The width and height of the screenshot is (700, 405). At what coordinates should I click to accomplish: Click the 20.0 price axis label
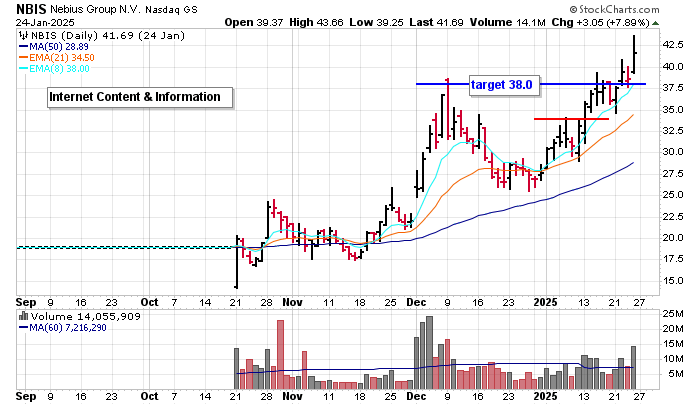coord(672,238)
